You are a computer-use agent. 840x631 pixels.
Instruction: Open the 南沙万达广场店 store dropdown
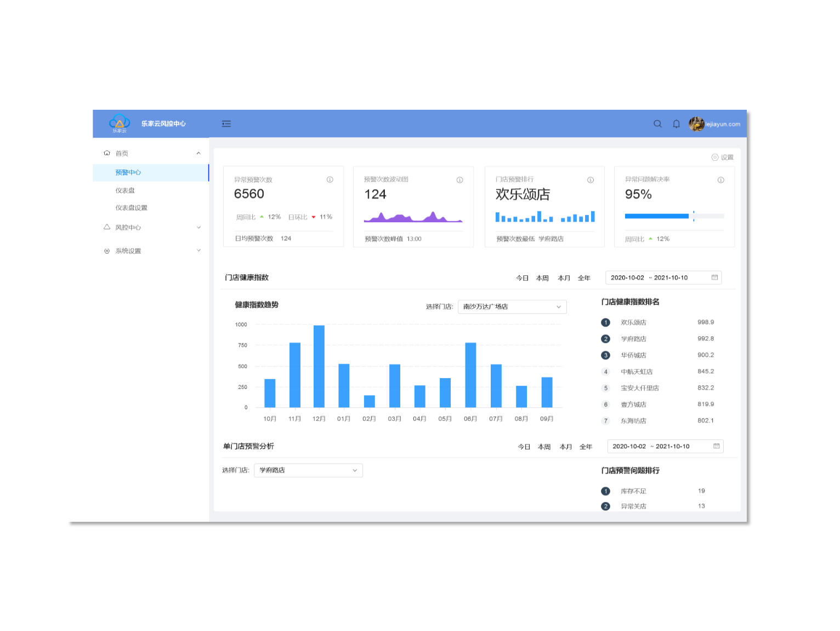(512, 307)
